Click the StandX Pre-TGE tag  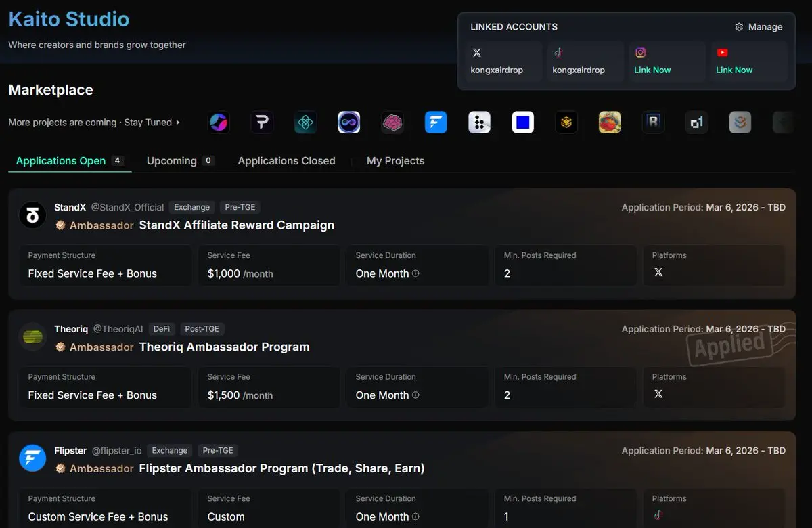[240, 207]
